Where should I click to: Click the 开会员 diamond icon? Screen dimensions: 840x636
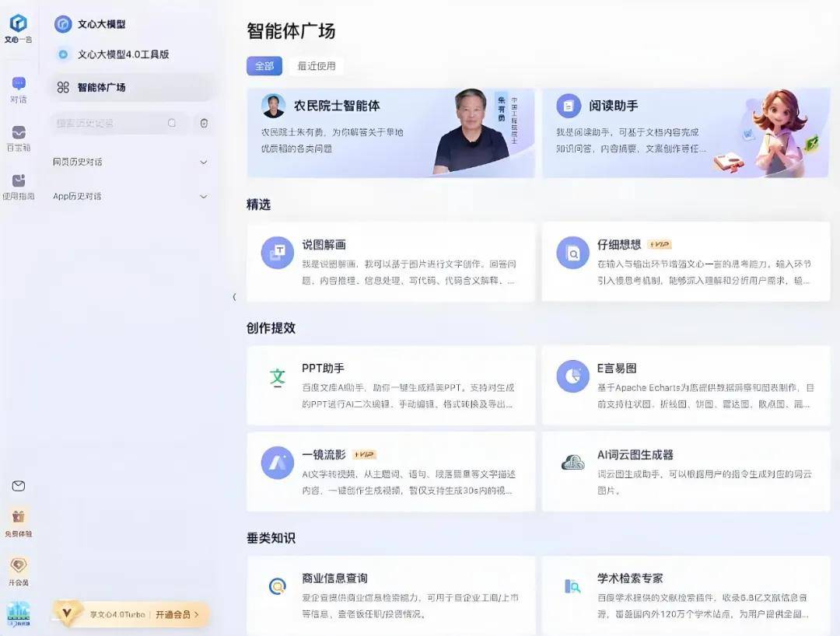(x=18, y=565)
